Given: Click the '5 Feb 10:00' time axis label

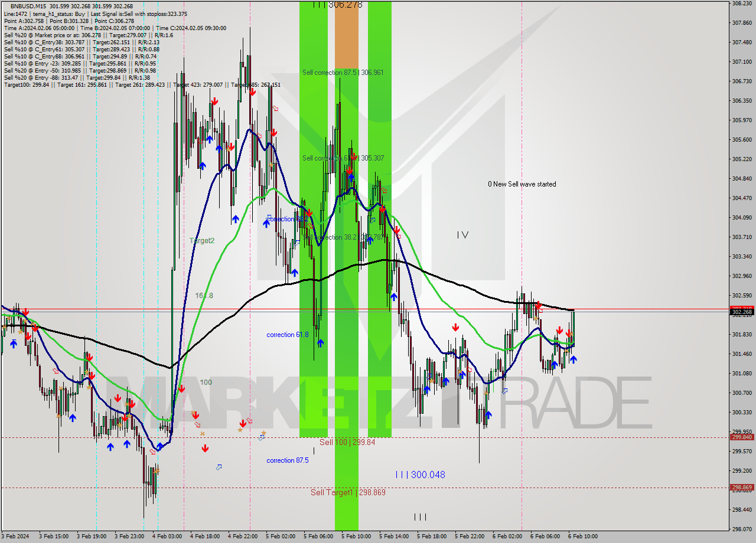Looking at the screenshot, I should click(356, 537).
